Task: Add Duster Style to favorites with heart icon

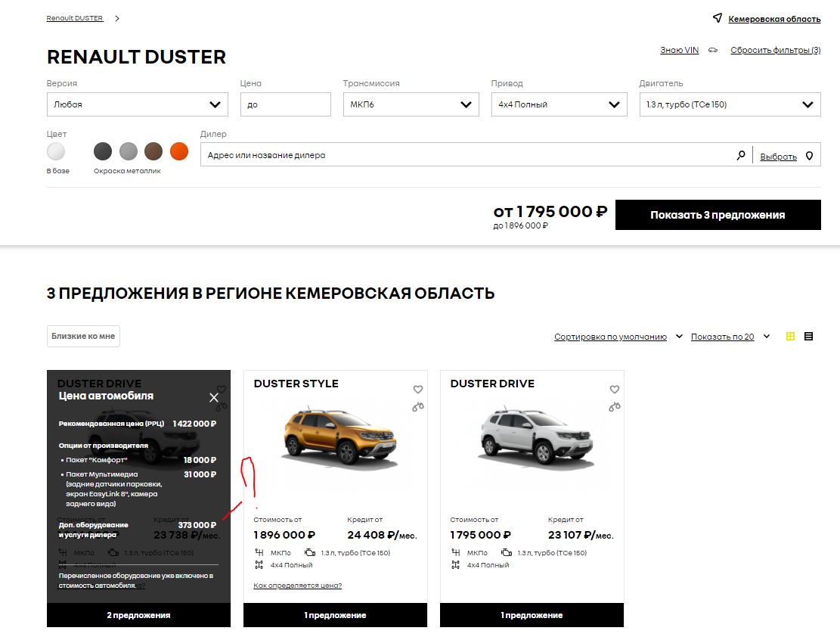Action: click(418, 390)
